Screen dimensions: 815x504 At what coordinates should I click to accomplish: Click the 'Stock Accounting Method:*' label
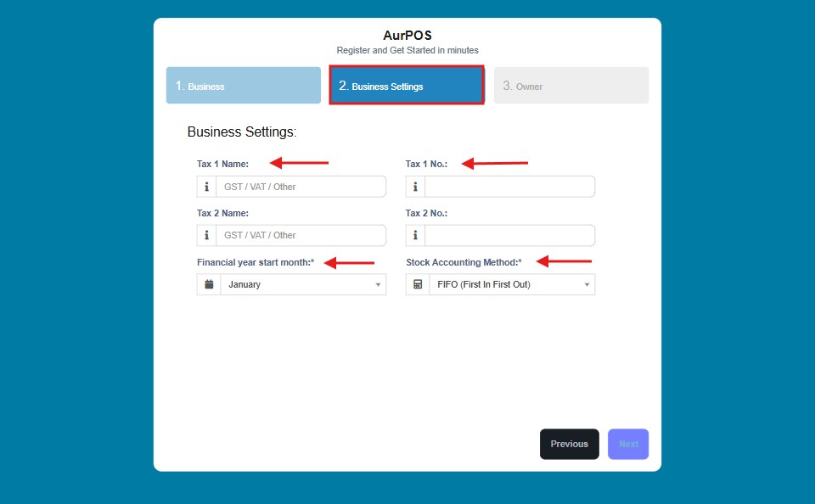tap(464, 262)
